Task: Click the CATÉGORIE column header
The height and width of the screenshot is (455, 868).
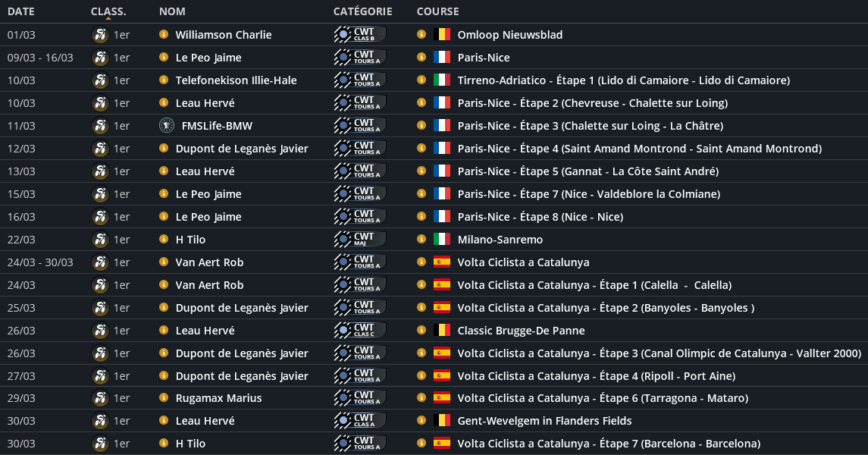Action: 362,11
